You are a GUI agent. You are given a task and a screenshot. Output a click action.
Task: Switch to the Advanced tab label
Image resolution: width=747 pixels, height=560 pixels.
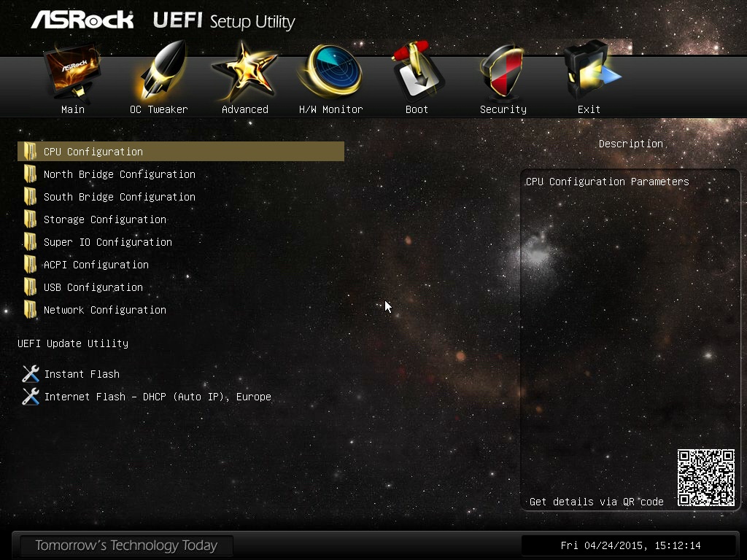(x=245, y=109)
